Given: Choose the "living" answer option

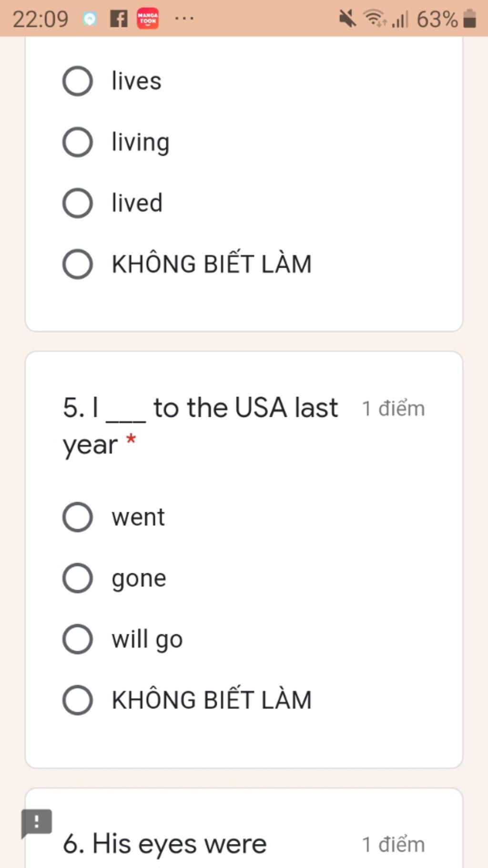Looking at the screenshot, I should click(x=78, y=142).
